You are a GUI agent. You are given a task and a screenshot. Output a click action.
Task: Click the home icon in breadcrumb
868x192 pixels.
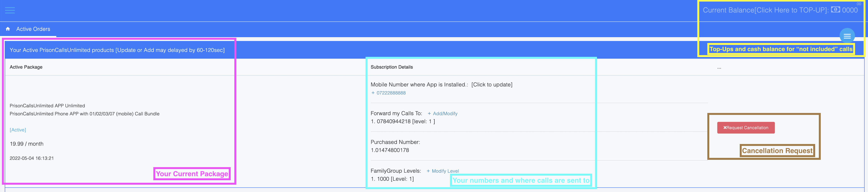pyautogui.click(x=8, y=29)
